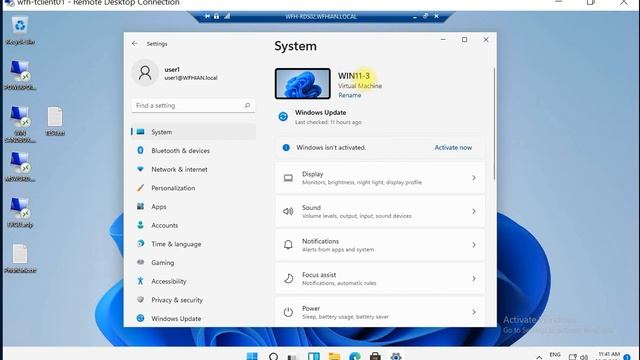Click the Windows Update sync icon under WIN11-3
640x360 pixels.
[283, 117]
